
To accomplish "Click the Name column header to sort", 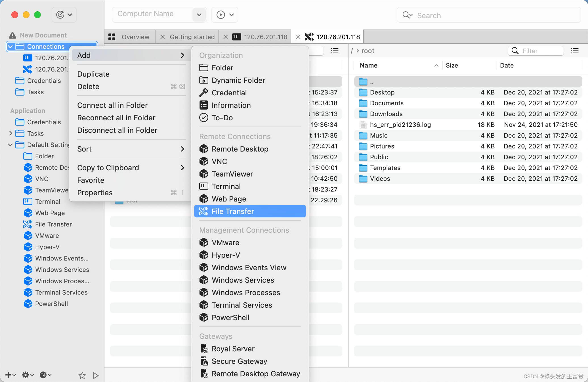I will [x=369, y=66].
